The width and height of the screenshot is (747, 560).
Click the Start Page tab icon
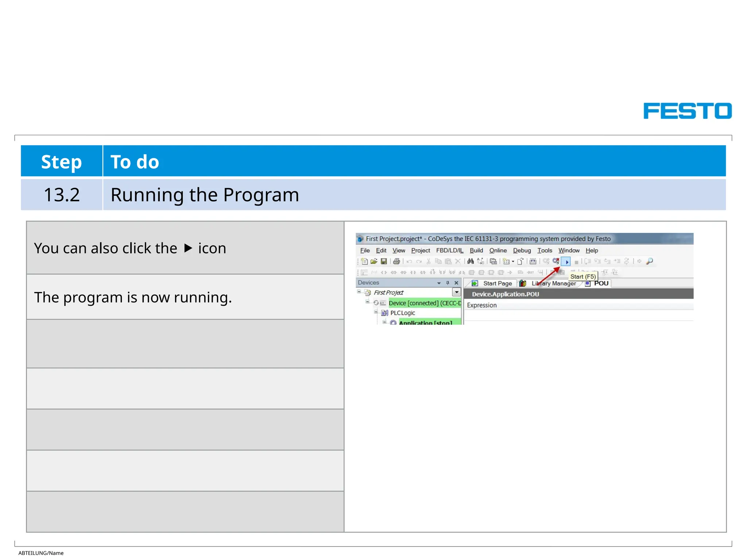click(475, 284)
